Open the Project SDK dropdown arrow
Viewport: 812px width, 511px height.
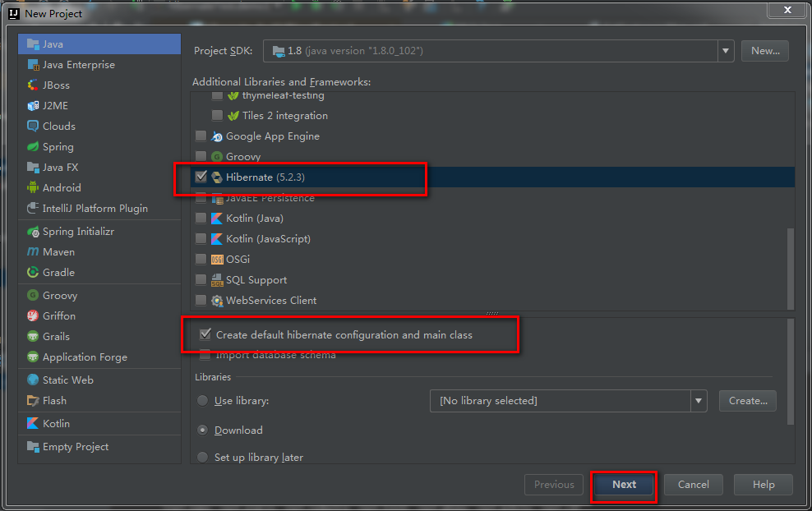click(x=726, y=51)
